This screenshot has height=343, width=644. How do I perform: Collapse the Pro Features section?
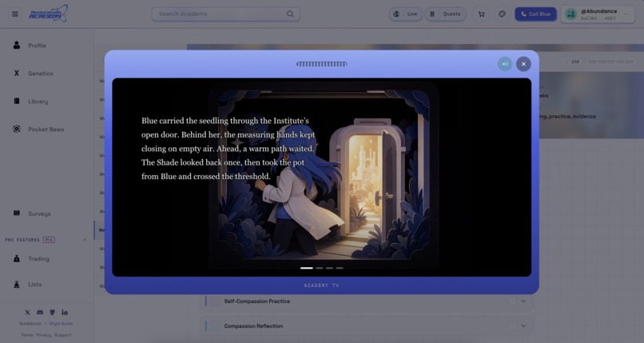click(x=85, y=240)
